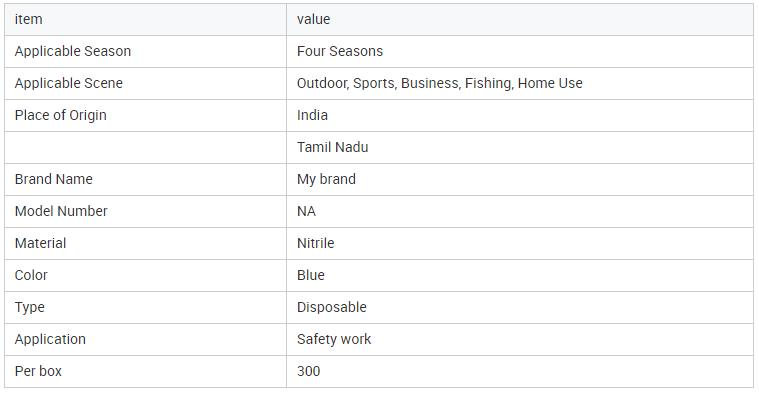The width and height of the screenshot is (759, 393).
Task: Select the 'Applicable Season' label cell
Action: pyautogui.click(x=145, y=51)
